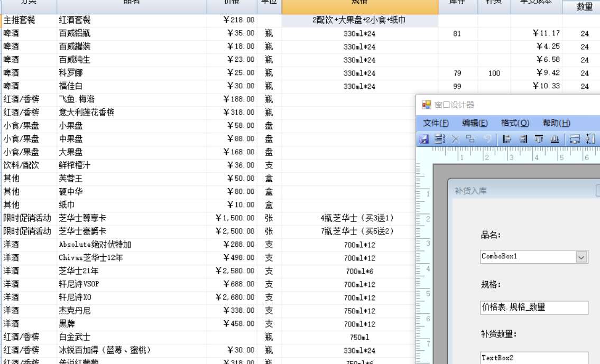Select the 百威罐装 product cell
Screen dimensions: 600x364
(132, 46)
